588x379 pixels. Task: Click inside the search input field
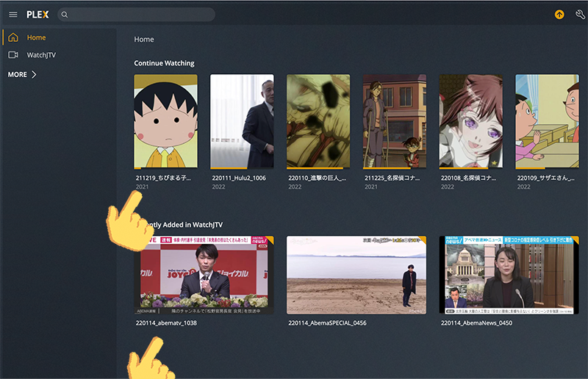click(x=140, y=15)
